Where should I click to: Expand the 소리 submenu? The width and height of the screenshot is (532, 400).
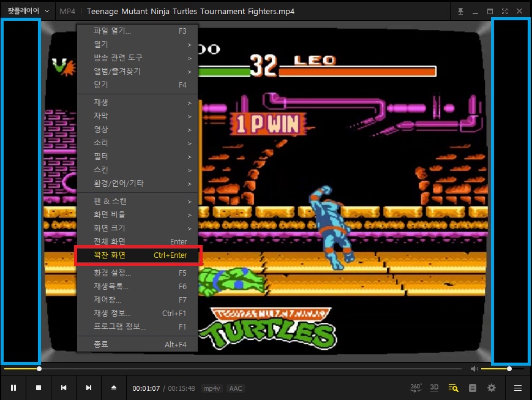tap(137, 143)
